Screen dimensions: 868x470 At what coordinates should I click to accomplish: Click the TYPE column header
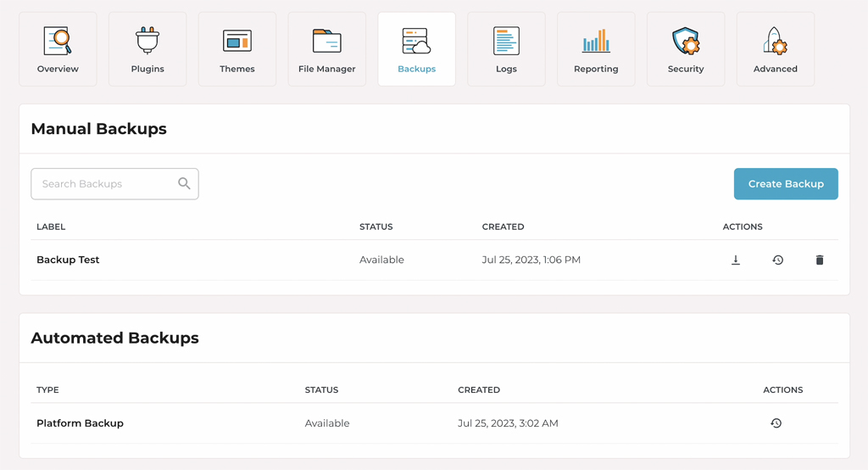(47, 389)
